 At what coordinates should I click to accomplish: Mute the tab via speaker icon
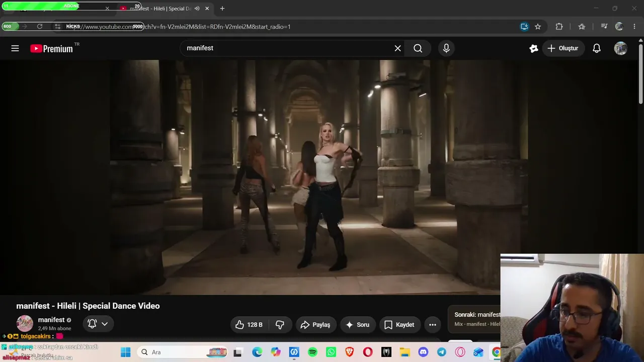(x=197, y=9)
